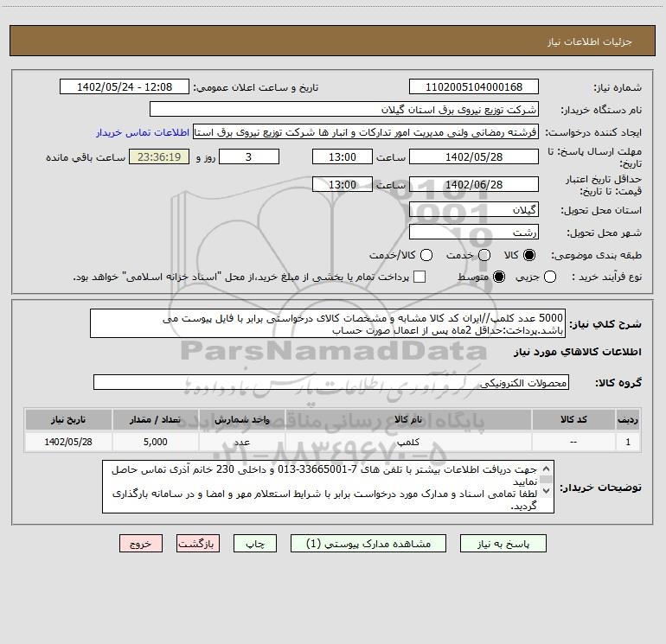Click buyer name field شرکت توزیع نیروی برق
666x644 pixels.
pos(344,109)
